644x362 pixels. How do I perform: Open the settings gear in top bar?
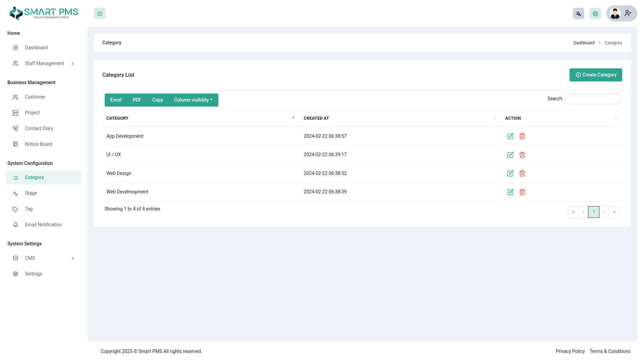[595, 13]
